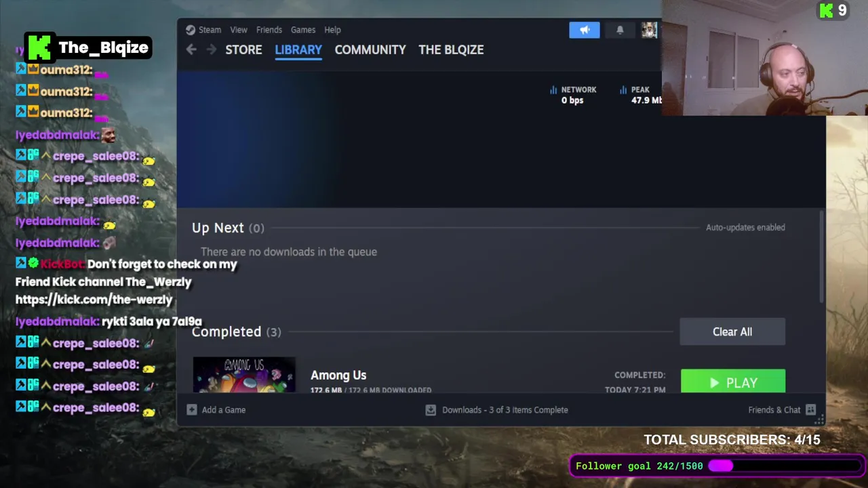
Task: Play Among Us with the green PLAY button
Action: click(x=733, y=382)
